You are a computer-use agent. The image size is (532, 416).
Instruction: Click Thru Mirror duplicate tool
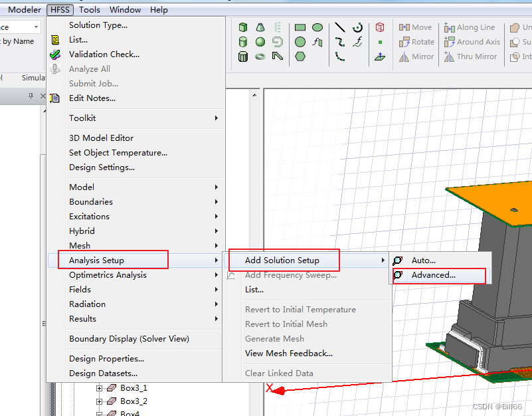coord(471,56)
